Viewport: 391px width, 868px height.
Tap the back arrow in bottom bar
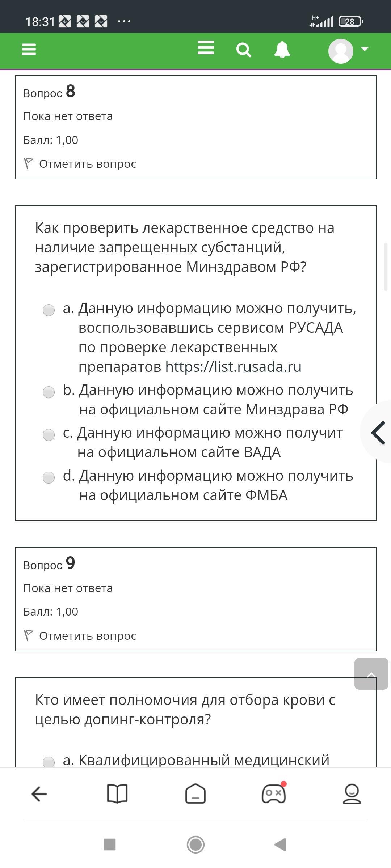pos(39,794)
